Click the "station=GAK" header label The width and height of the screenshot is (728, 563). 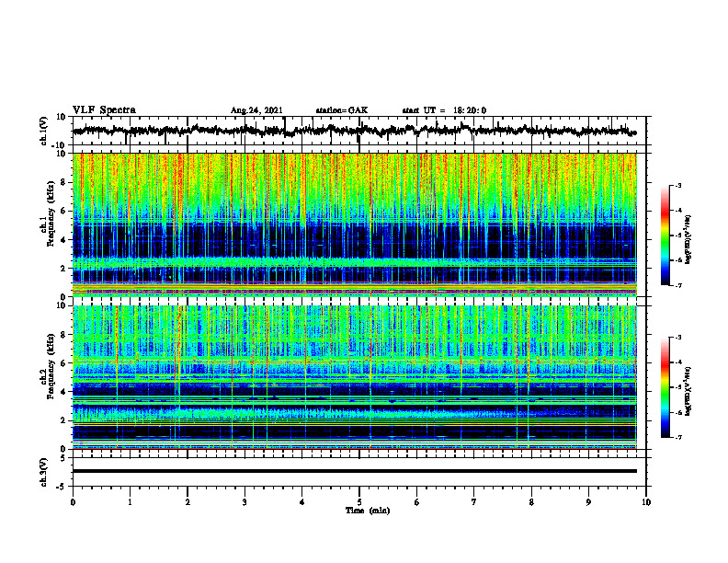pos(342,110)
